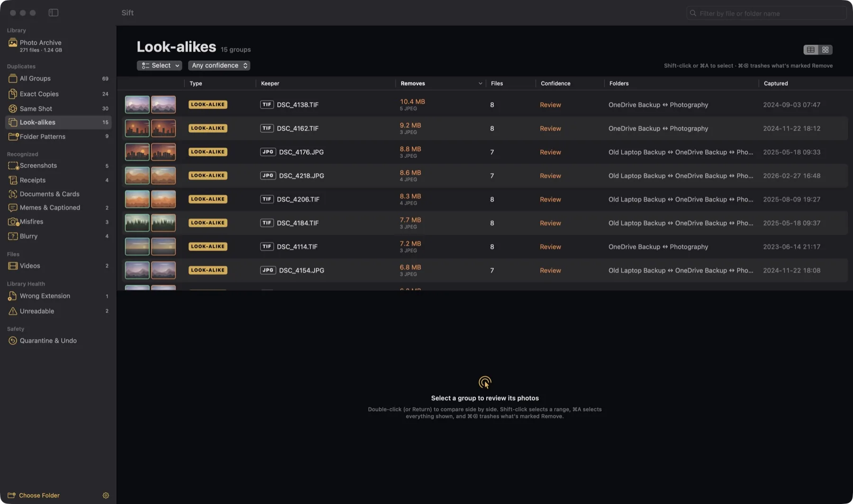
Task: Select the DSC_4206.TIF file name
Action: [298, 199]
